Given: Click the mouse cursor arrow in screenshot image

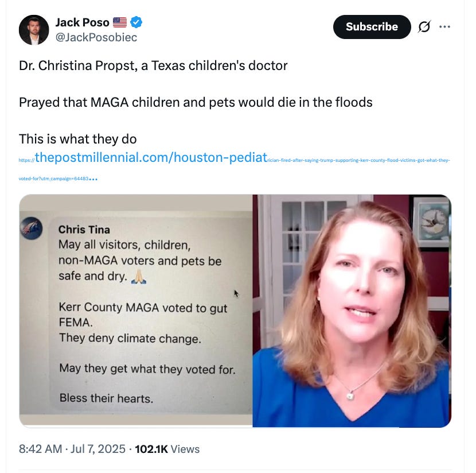Looking at the screenshot, I should tap(236, 293).
